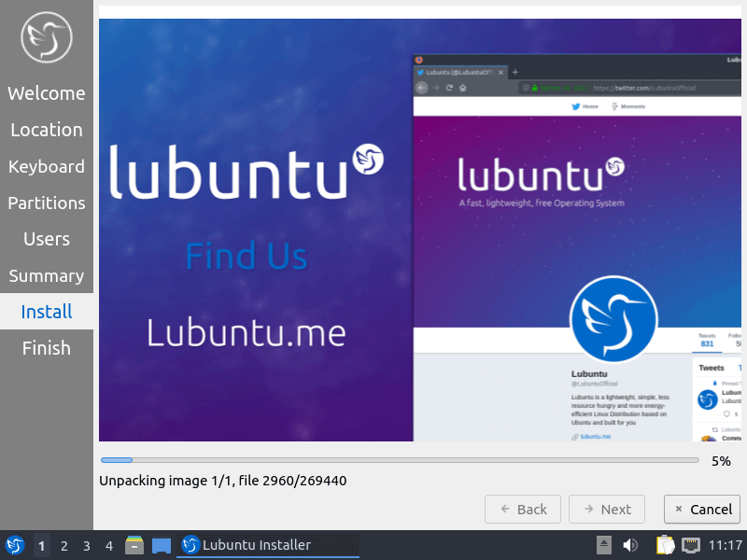
Task: Cancel the installation
Action: [701, 509]
